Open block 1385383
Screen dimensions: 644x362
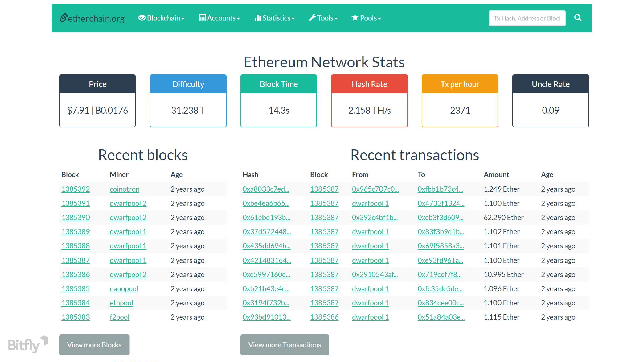pos(75,317)
